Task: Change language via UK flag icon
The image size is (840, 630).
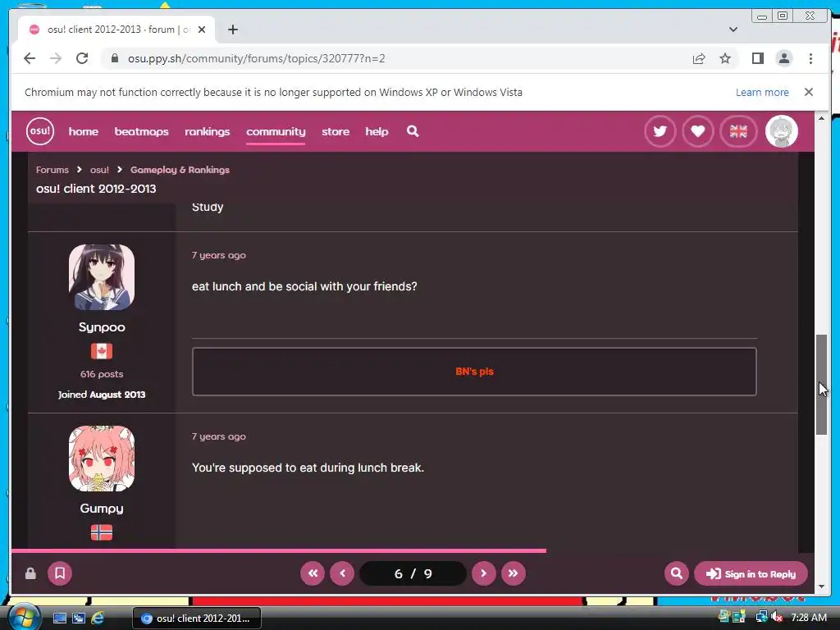Action: pyautogui.click(x=738, y=131)
